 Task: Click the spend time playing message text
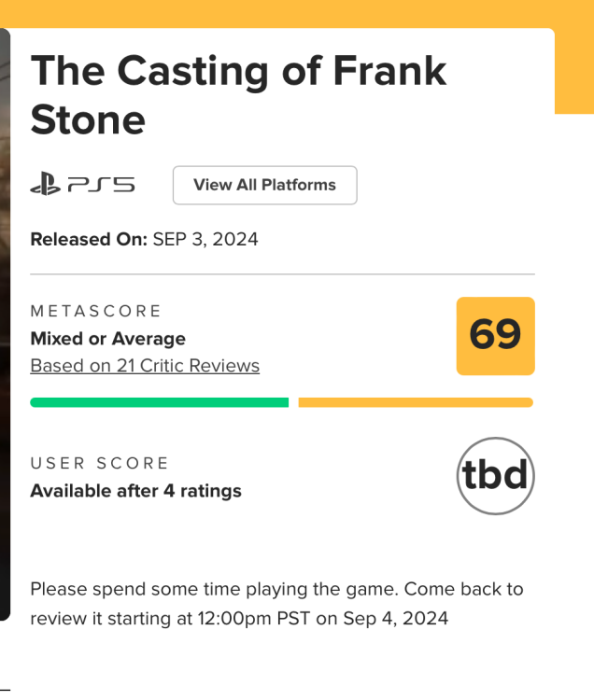(276, 590)
